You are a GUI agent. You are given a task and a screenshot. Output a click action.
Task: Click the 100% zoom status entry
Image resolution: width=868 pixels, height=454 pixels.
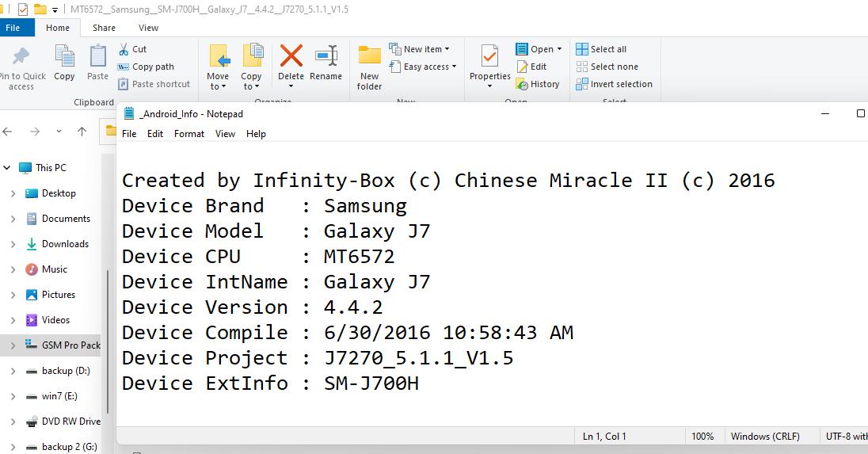point(702,437)
